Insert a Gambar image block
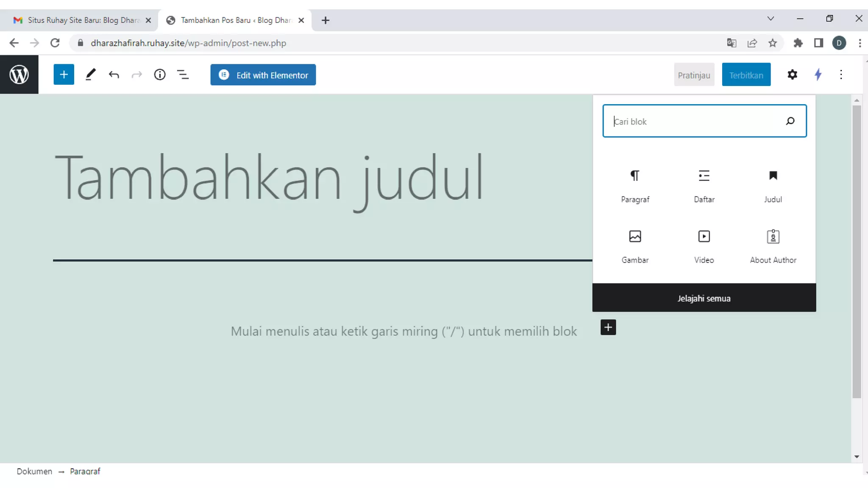The image size is (868, 488). (635, 246)
